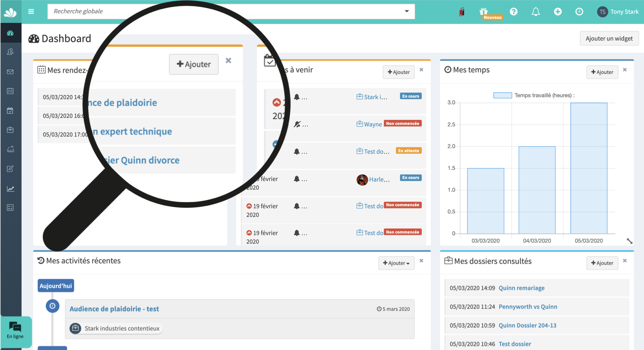Open the clock timer icon in the top bar
The height and width of the screenshot is (350, 644).
click(x=579, y=12)
